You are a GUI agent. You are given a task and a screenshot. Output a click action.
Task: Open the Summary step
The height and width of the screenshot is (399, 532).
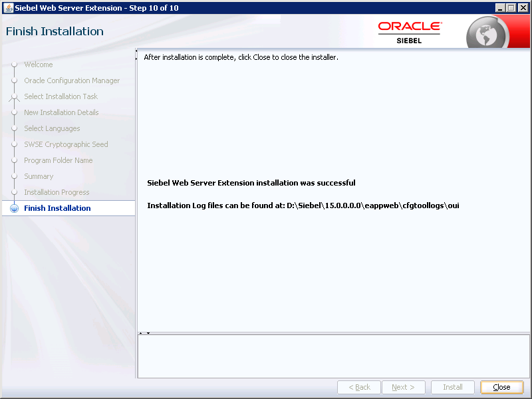39,176
